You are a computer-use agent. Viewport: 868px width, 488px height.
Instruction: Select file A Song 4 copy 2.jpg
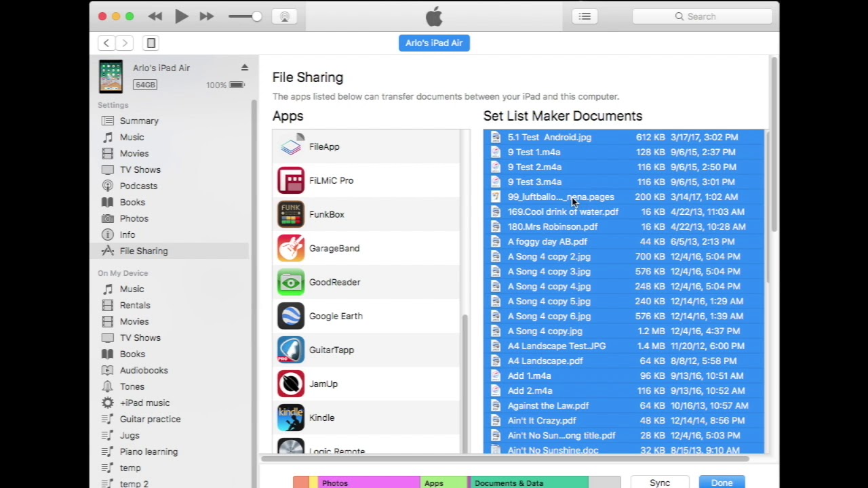click(624, 256)
